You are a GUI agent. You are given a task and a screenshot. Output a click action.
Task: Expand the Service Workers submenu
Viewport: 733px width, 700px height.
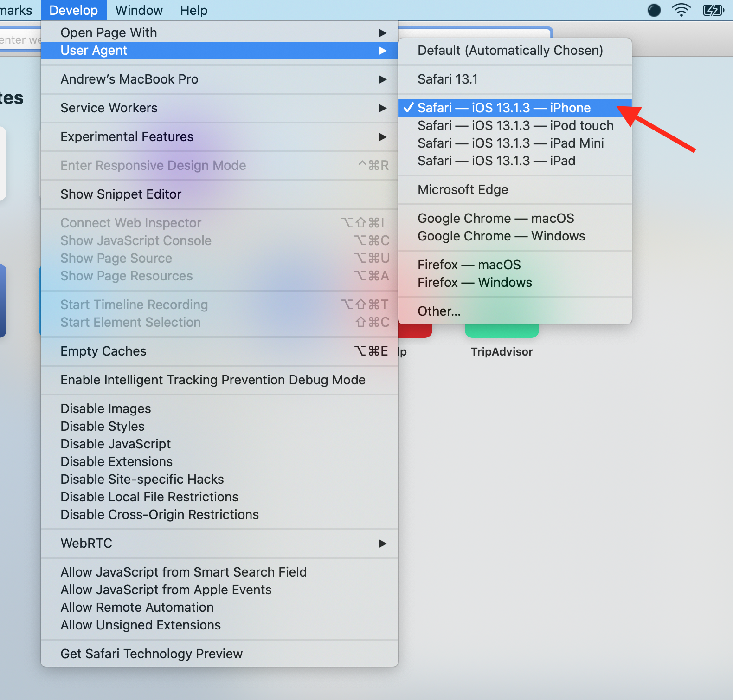point(219,108)
